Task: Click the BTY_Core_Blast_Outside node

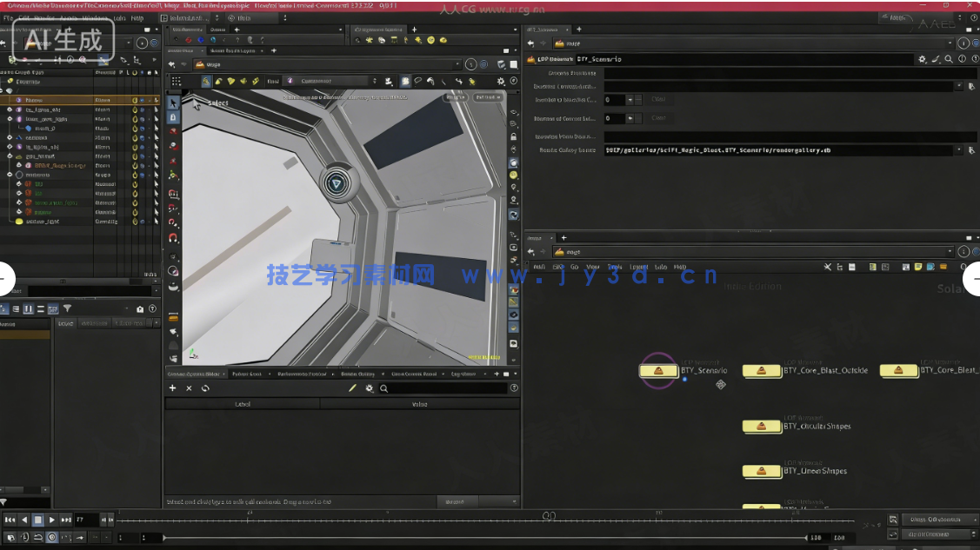Action: pyautogui.click(x=762, y=371)
